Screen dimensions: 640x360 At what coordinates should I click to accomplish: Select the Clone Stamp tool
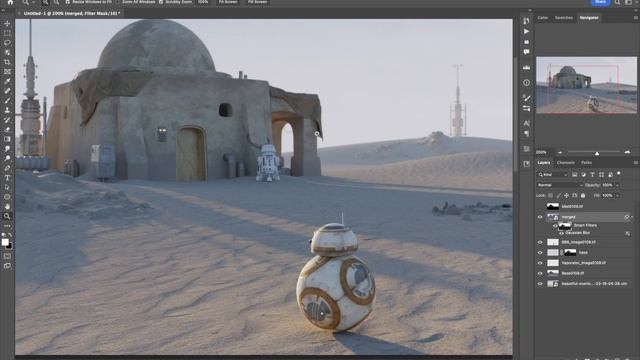[x=7, y=110]
